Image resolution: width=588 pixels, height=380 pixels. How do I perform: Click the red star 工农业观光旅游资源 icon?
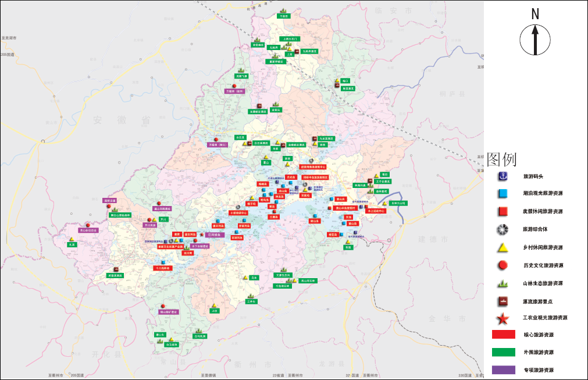click(x=503, y=319)
